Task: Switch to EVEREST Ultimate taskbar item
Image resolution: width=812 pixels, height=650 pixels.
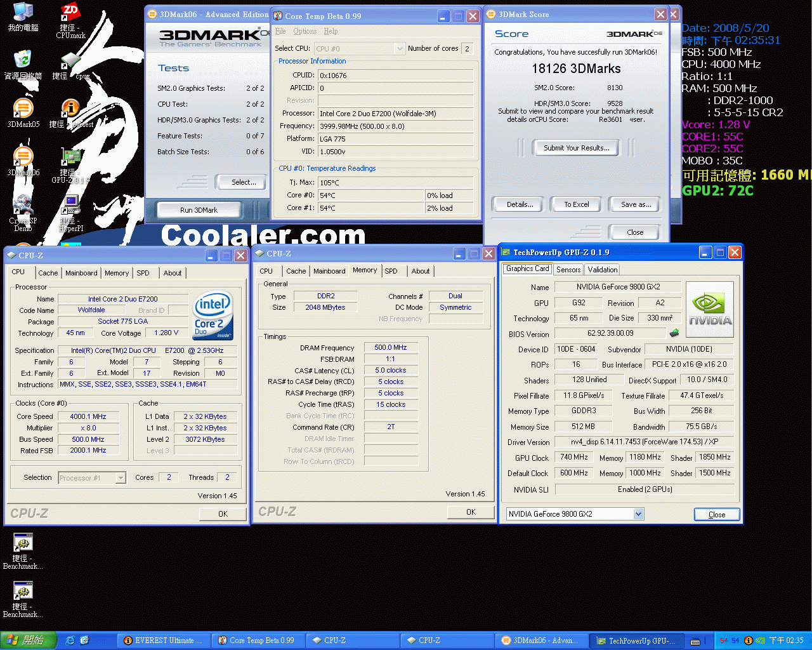Action: [x=164, y=640]
